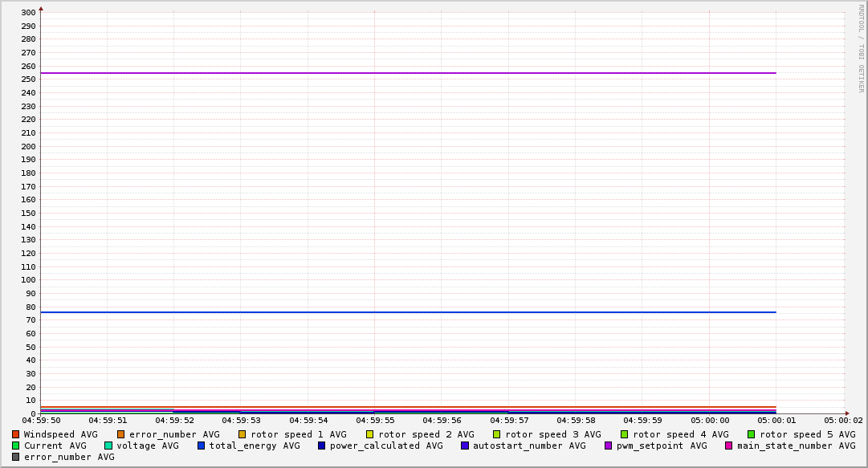
Task: Click the 04:59:55 time axis label
Action: (375, 420)
